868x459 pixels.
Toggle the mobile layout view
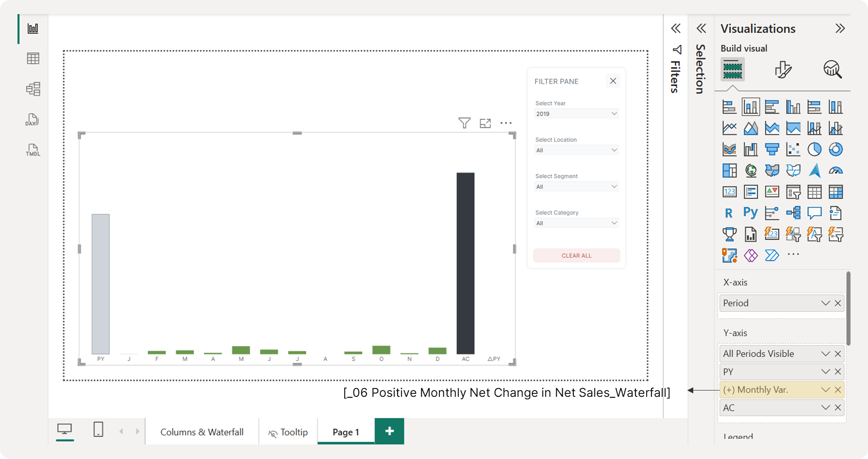pyautogui.click(x=98, y=429)
